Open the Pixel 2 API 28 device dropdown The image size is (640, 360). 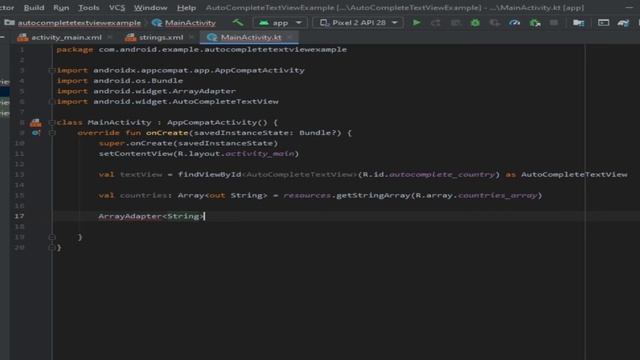pyautogui.click(x=358, y=23)
